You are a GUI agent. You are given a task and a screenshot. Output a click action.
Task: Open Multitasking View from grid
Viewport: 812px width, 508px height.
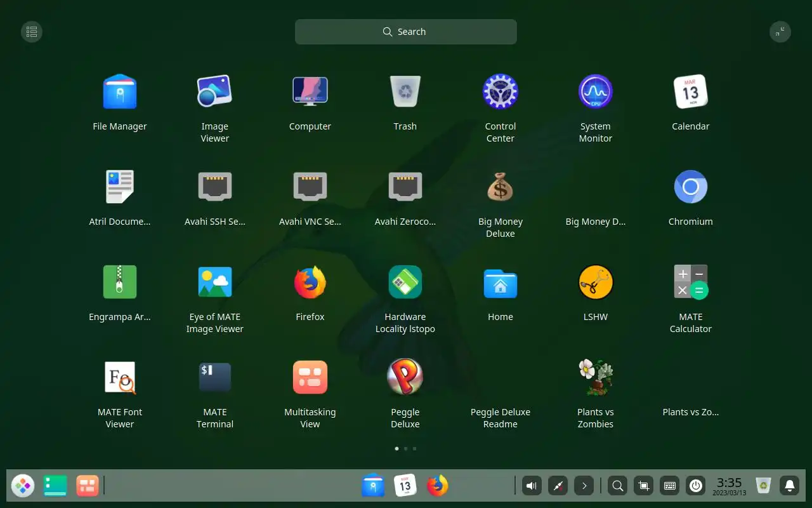tap(310, 377)
